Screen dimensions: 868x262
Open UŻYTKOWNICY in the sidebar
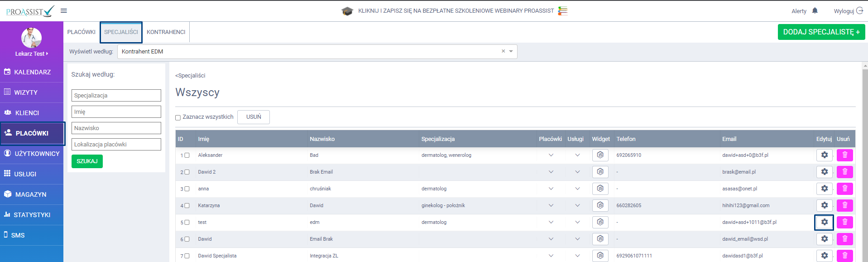tap(32, 154)
